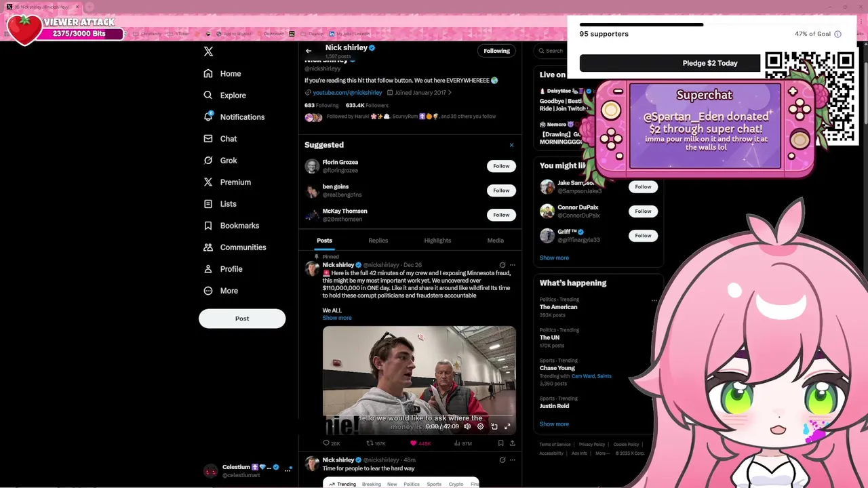This screenshot has height=488, width=868.
Task: Share the pinned post
Action: (x=512, y=443)
